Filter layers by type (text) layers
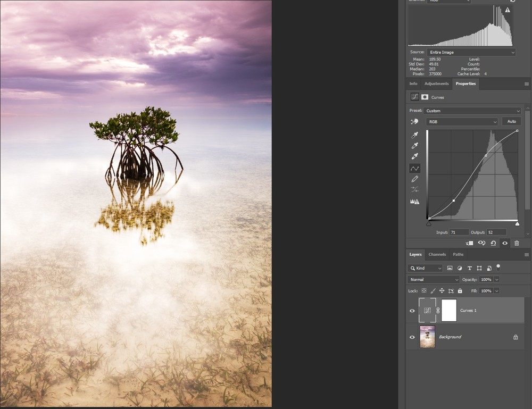The height and width of the screenshot is (409, 532). pyautogui.click(x=470, y=268)
